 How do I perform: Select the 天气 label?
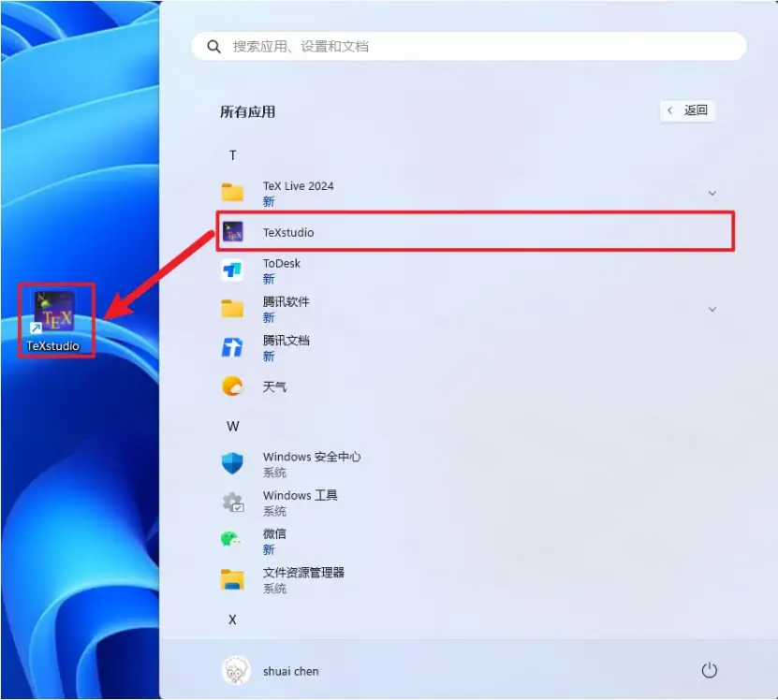274,386
